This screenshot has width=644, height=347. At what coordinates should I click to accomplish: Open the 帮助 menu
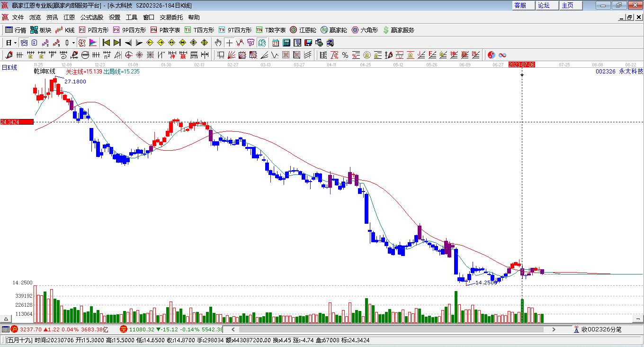194,18
